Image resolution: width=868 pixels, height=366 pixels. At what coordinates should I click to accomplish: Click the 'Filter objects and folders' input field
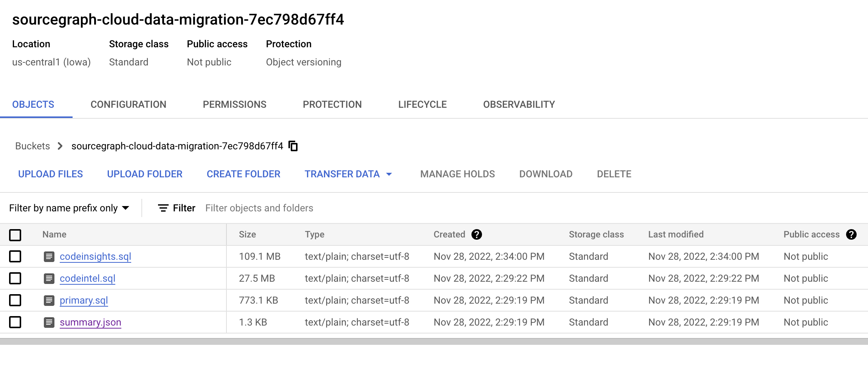(259, 208)
